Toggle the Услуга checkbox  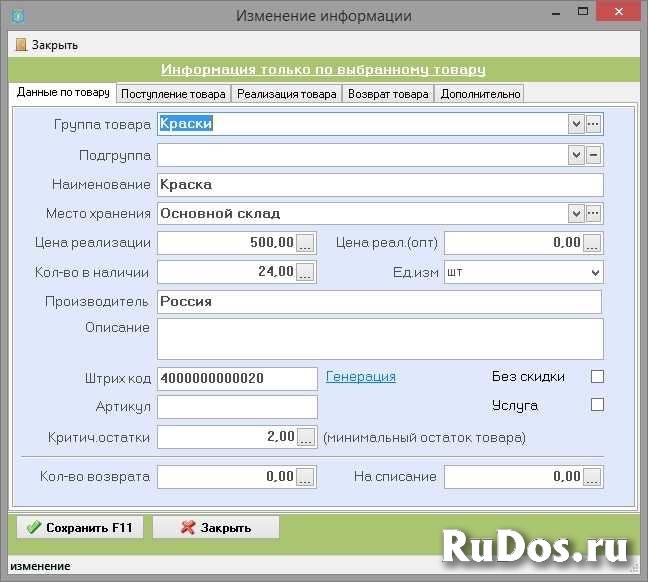[598, 405]
